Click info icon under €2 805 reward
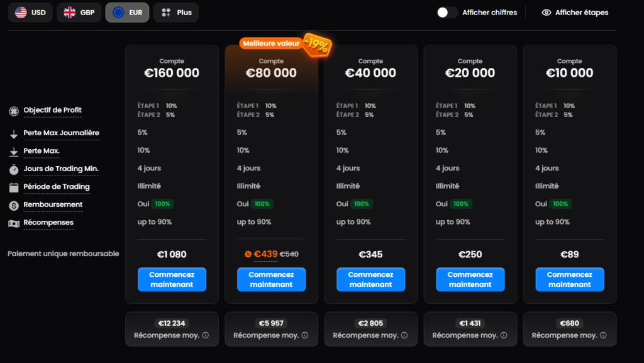Viewport: 644px width, 363px height. click(404, 335)
